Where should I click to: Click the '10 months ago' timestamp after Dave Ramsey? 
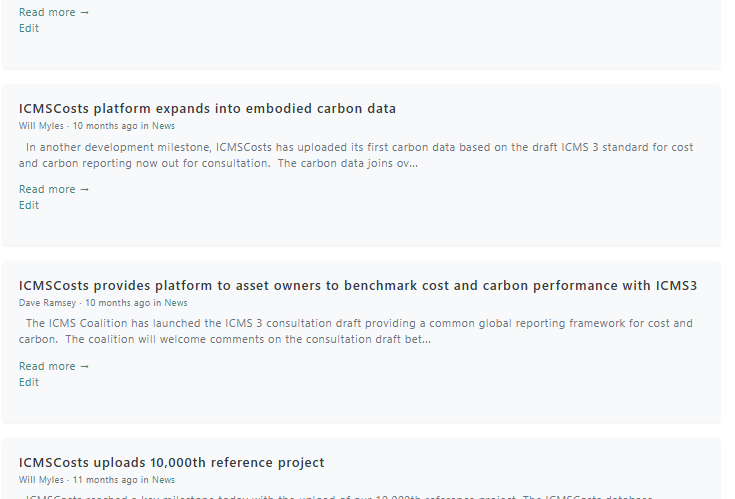click(x=118, y=303)
